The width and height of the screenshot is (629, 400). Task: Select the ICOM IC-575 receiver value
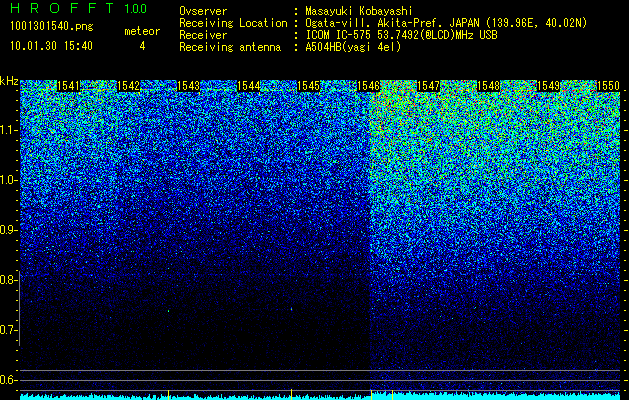[x=401, y=35]
